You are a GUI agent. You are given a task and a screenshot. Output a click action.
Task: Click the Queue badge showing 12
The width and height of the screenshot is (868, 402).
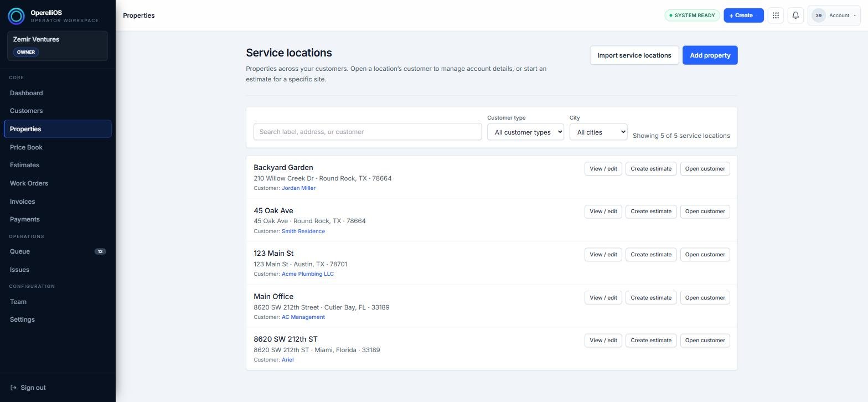tap(100, 251)
